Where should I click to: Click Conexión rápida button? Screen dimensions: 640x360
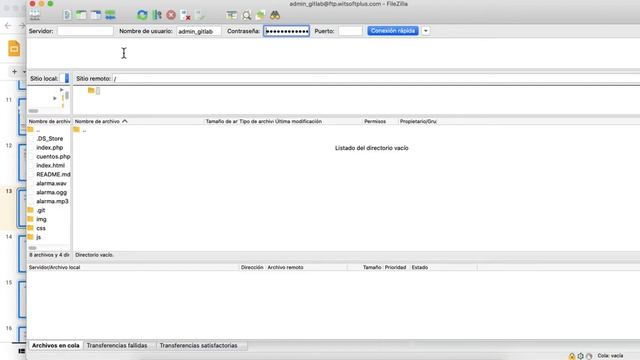click(x=393, y=31)
